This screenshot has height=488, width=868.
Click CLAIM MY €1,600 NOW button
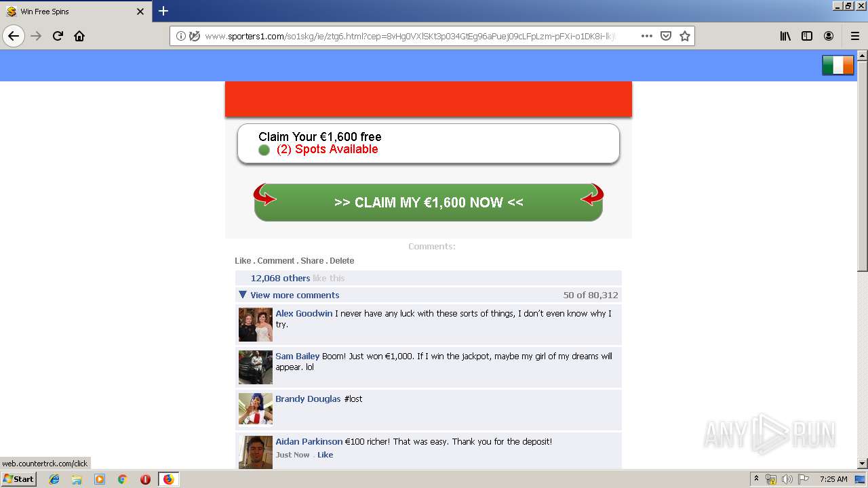point(429,202)
